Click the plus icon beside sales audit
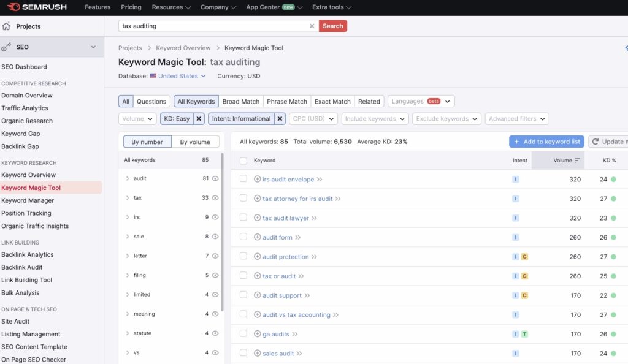 [257, 353]
